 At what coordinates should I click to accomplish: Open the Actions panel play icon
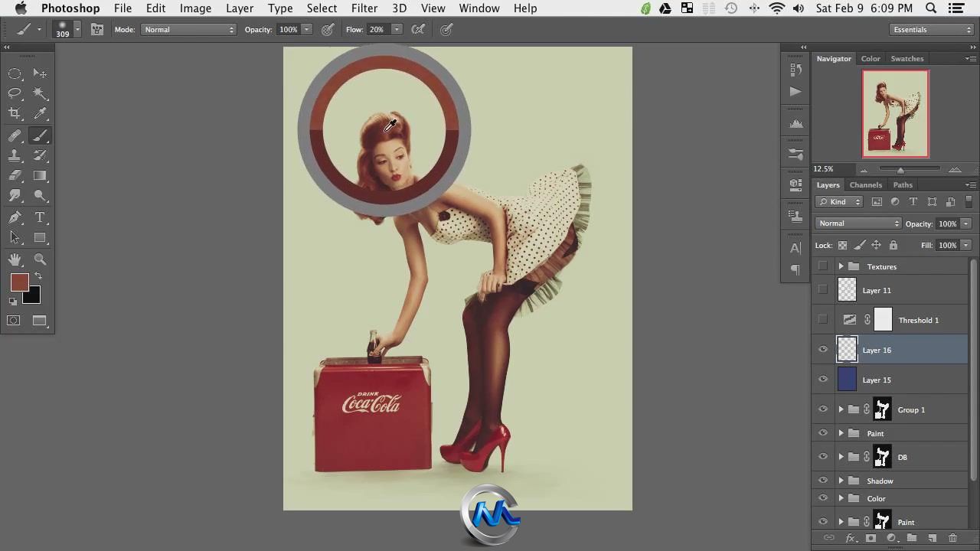pos(795,91)
